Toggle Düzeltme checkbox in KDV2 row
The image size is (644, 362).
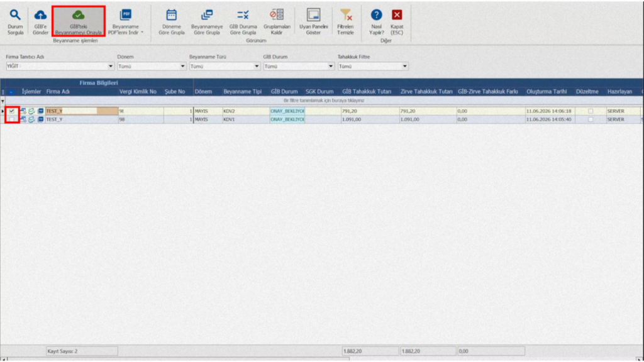pyautogui.click(x=591, y=111)
